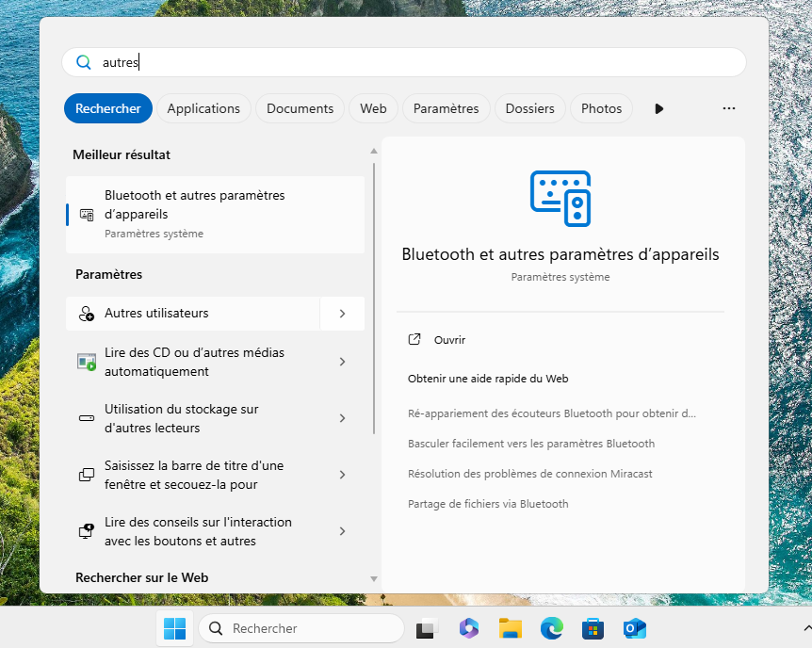Click the interaction tips icon
This screenshot has width=812, height=648.
(x=87, y=531)
